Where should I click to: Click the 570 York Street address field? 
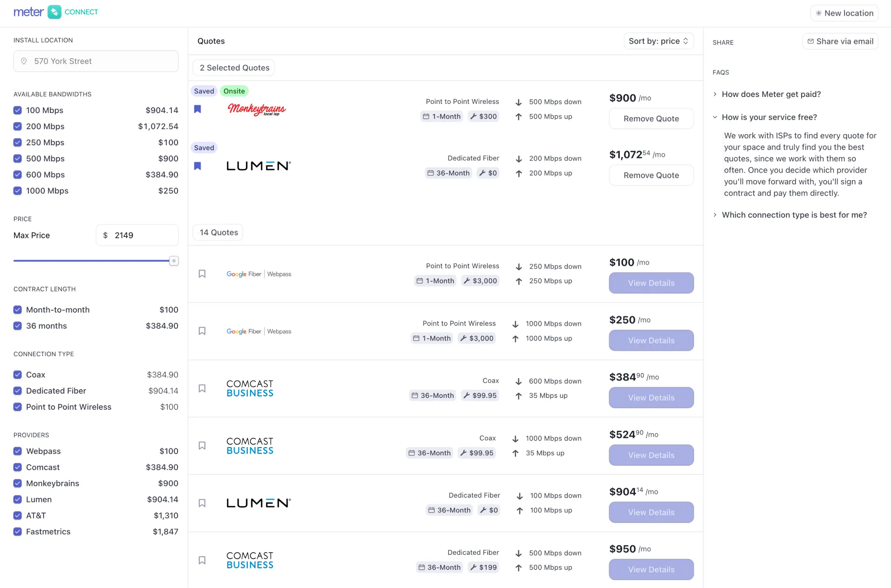tap(96, 61)
